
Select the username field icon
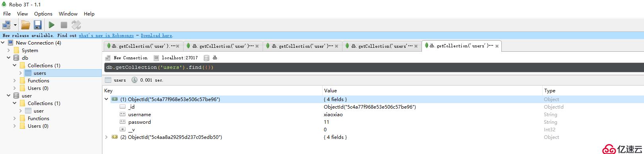click(x=122, y=114)
